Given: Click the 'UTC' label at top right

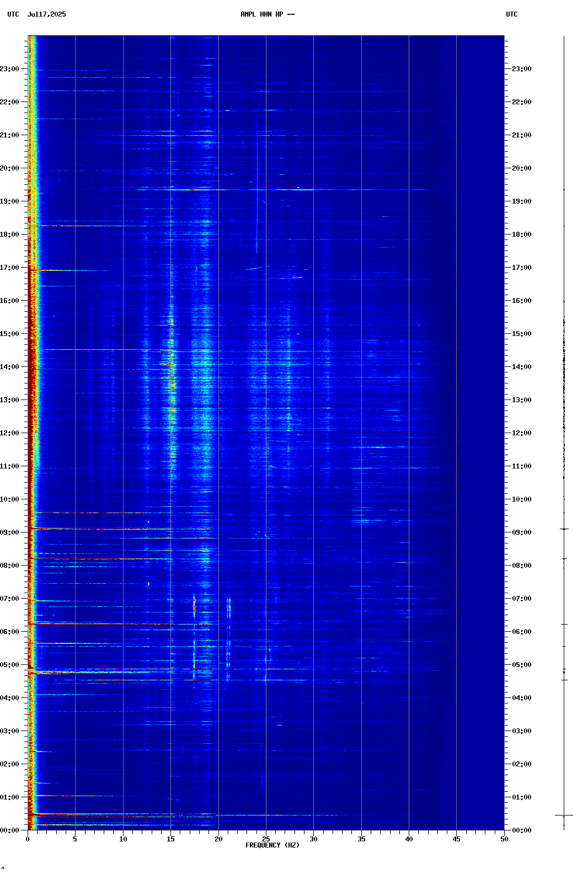Looking at the screenshot, I should point(512,14).
